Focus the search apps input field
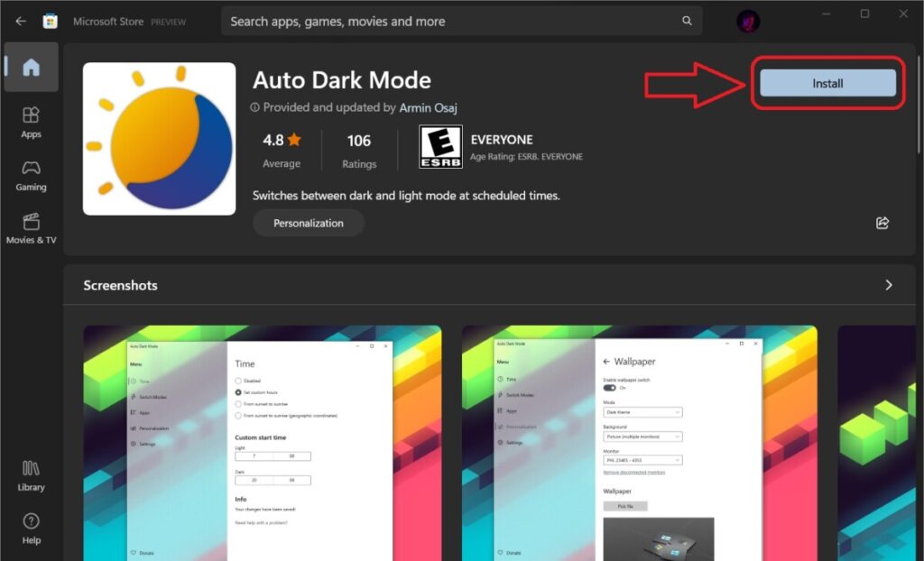 tap(461, 22)
